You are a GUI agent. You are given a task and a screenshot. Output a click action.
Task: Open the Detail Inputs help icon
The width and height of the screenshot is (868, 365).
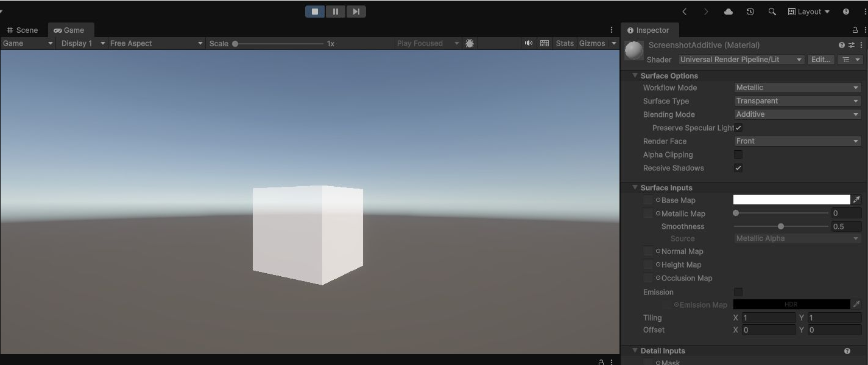click(847, 351)
